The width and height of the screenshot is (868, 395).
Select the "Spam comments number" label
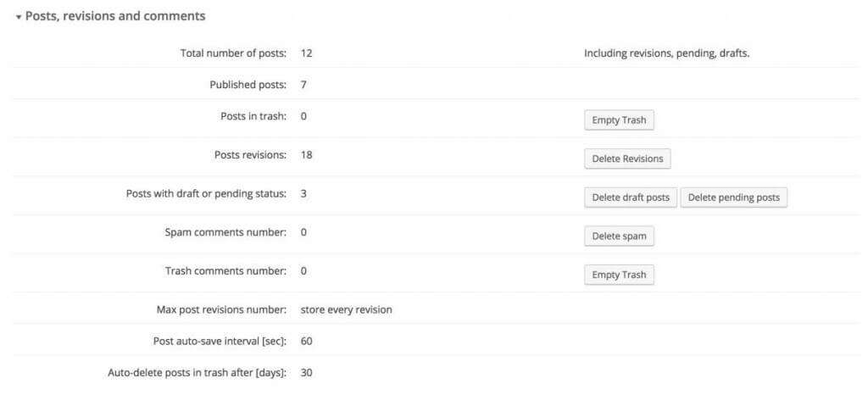coord(225,232)
